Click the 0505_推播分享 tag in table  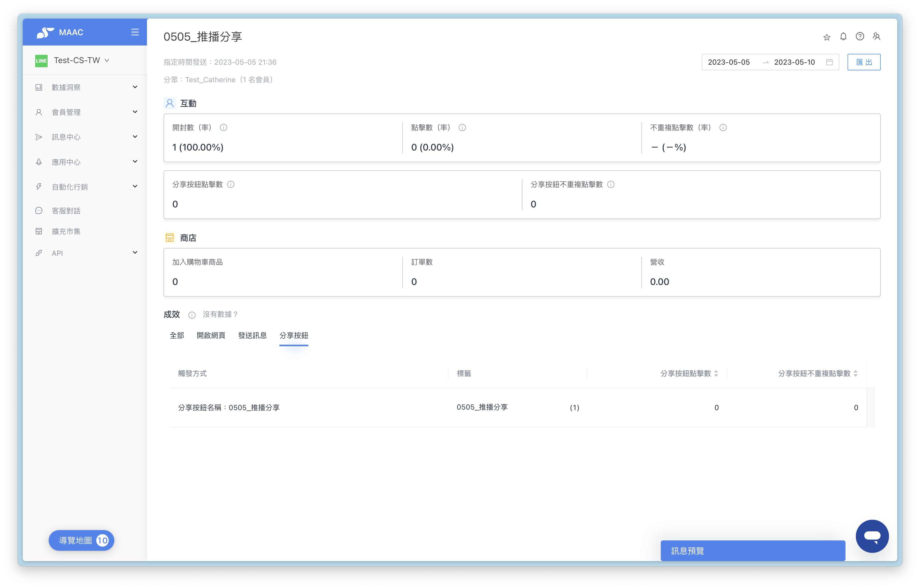(482, 408)
